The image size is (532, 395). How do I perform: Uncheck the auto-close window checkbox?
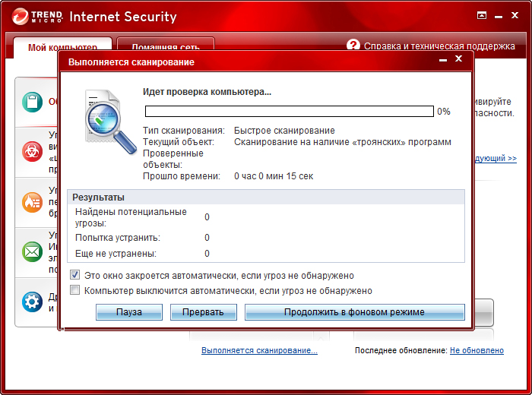pyautogui.click(x=74, y=275)
